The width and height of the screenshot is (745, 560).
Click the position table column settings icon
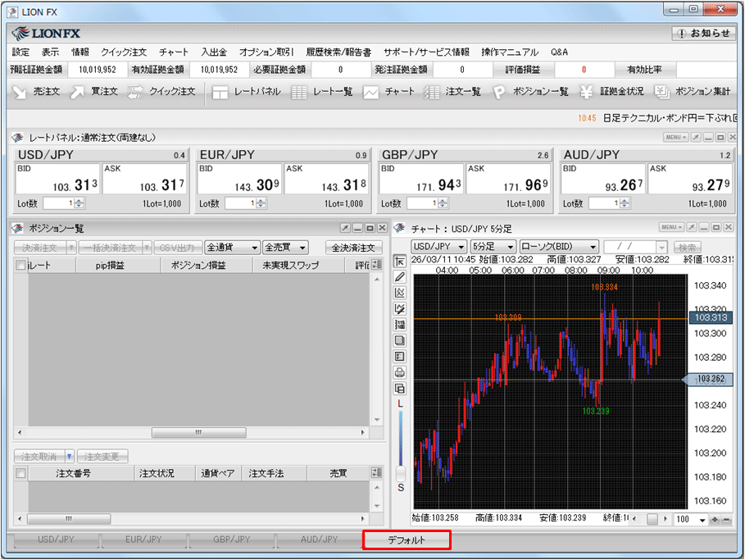(376, 265)
